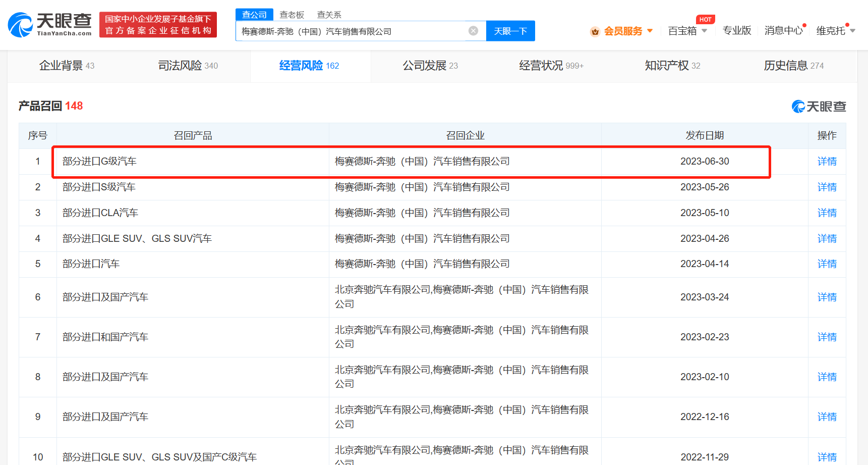Screen dimensions: 868x465
Task: Click the red government fund banner badge
Action: 158,25
